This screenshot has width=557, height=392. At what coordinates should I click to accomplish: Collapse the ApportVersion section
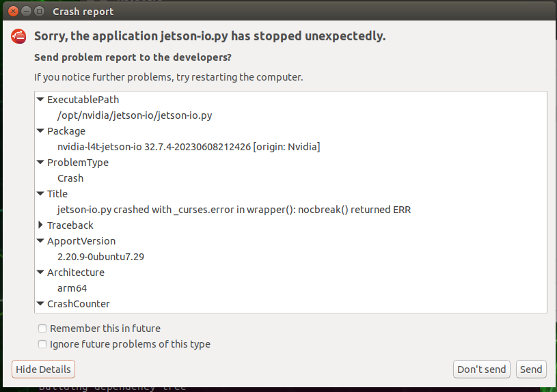tap(40, 241)
